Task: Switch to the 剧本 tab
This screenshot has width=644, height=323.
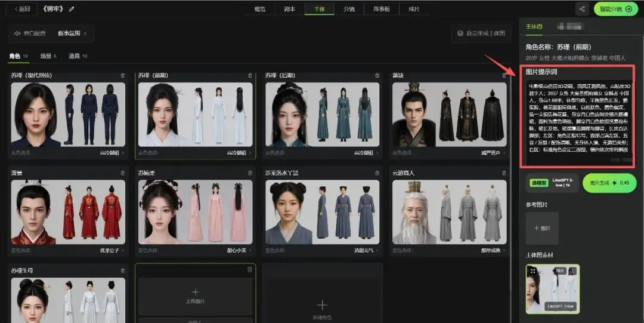Action: point(290,9)
